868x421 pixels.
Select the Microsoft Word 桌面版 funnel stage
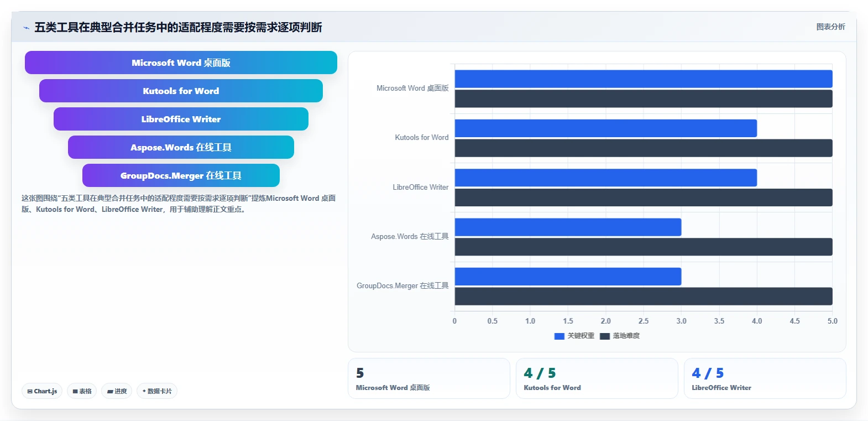coord(181,63)
